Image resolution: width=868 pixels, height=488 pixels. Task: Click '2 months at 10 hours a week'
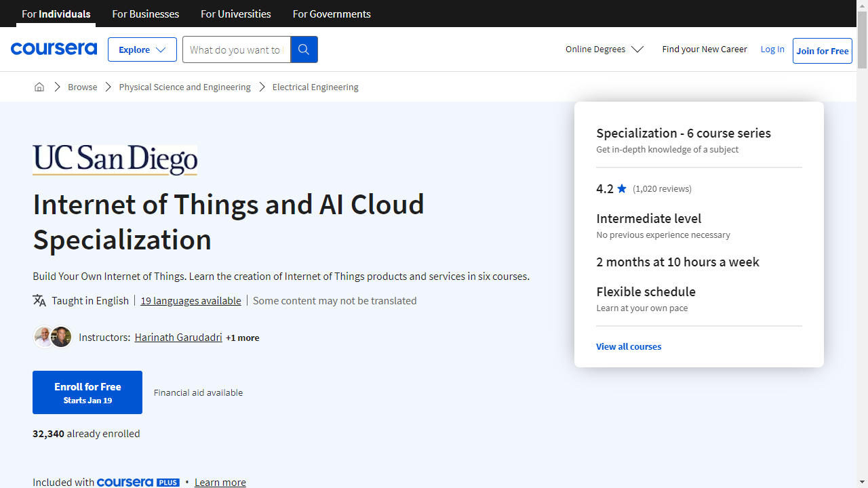click(x=677, y=262)
